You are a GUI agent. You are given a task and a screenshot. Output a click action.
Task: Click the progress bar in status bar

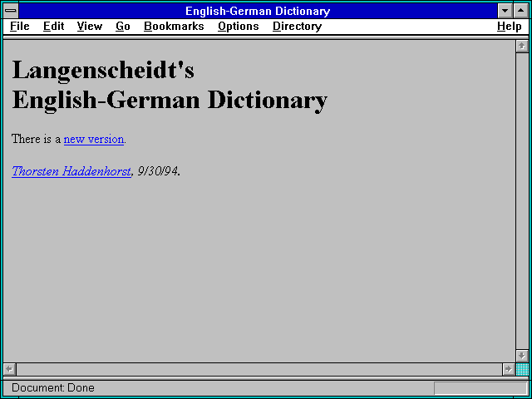point(480,388)
